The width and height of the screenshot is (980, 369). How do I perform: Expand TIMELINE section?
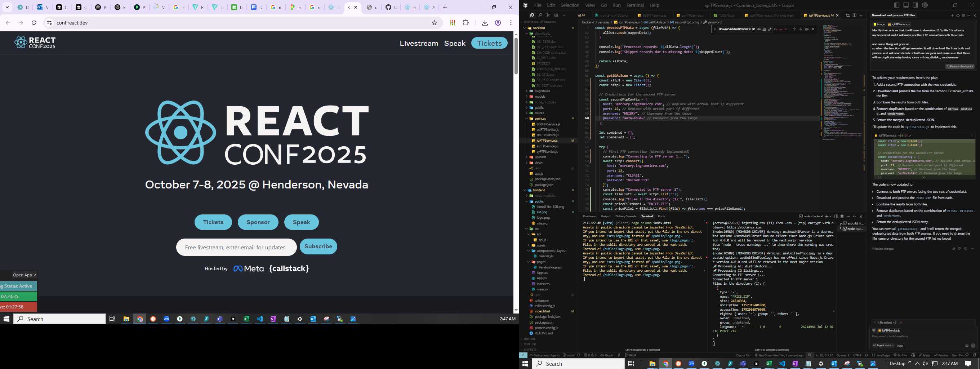tap(530, 344)
